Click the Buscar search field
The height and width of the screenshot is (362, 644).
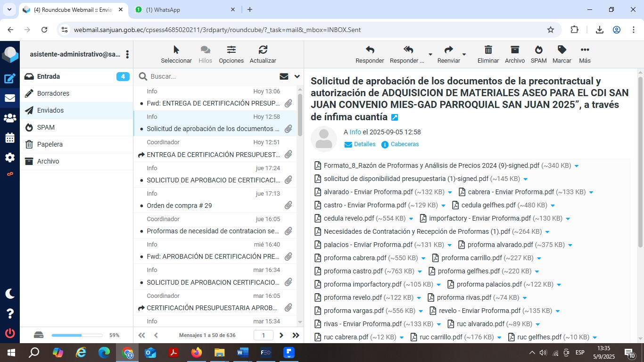click(x=212, y=76)
